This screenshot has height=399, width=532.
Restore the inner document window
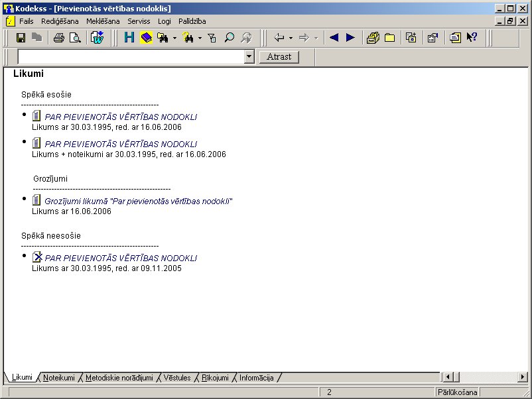tap(510, 21)
